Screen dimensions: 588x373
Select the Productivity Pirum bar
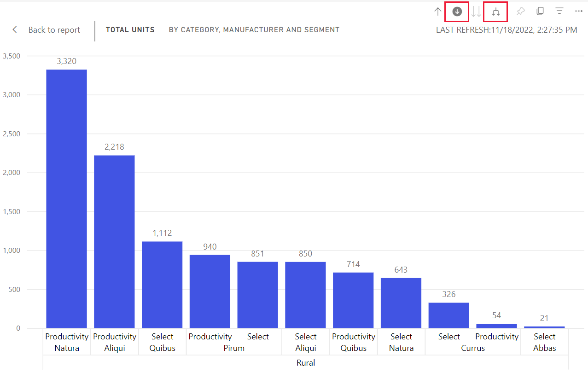pos(210,291)
